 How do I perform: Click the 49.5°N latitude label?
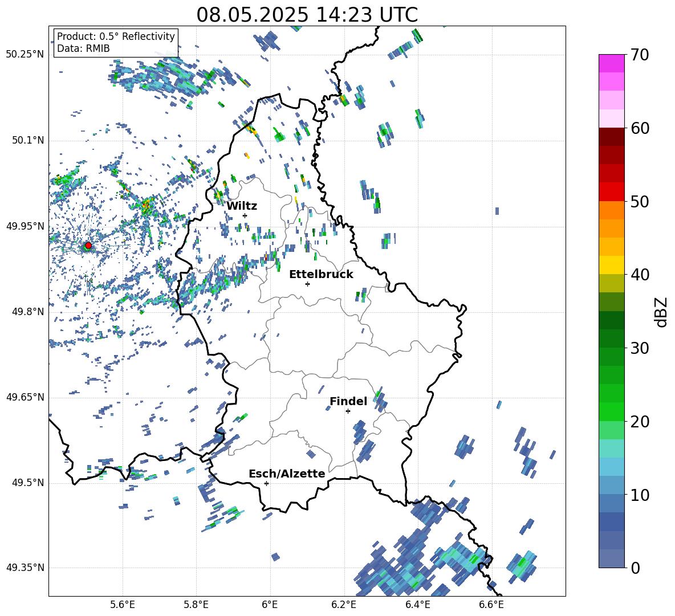pyautogui.click(x=28, y=483)
